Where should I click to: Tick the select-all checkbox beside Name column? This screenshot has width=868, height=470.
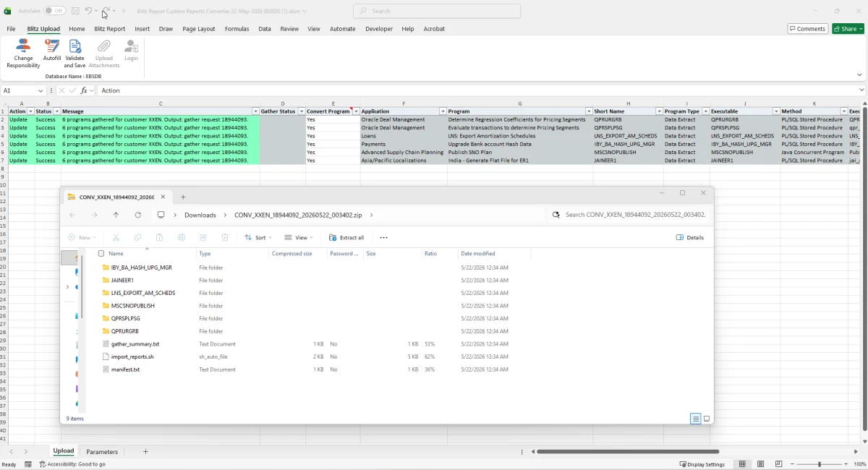(x=101, y=254)
